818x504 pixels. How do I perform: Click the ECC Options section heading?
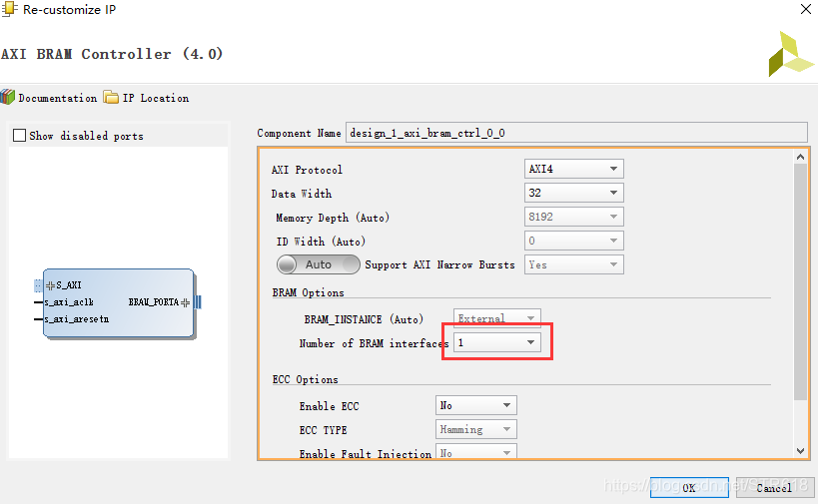coord(306,379)
